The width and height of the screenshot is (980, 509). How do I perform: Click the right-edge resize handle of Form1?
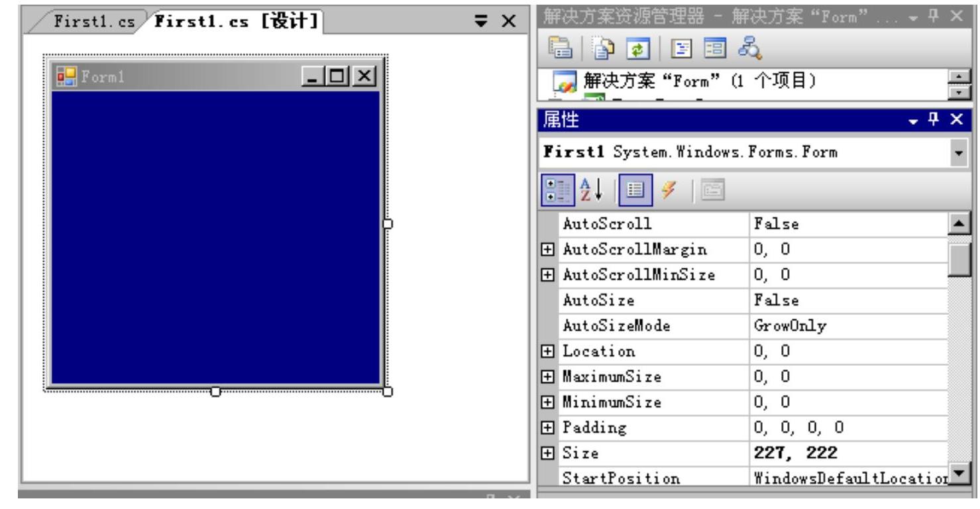click(x=388, y=224)
